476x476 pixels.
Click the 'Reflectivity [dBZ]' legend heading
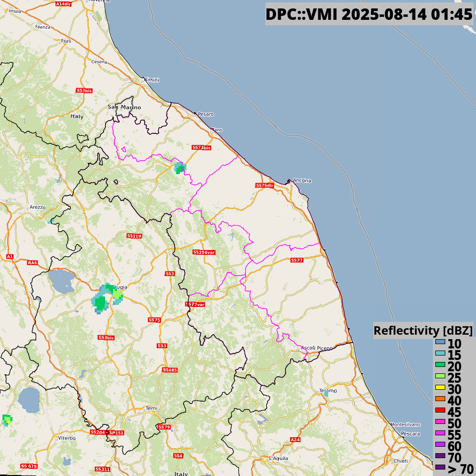pyautogui.click(x=423, y=330)
